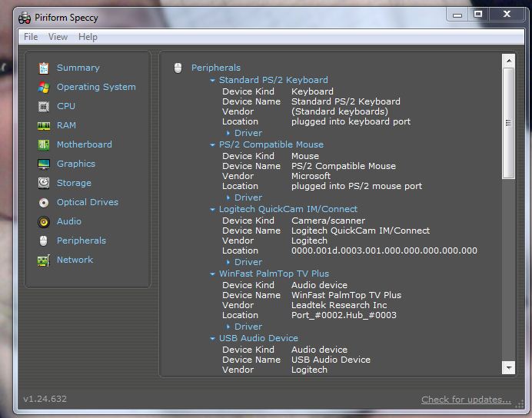Close the Speccy window
This screenshot has width=532, height=418.
point(507,15)
